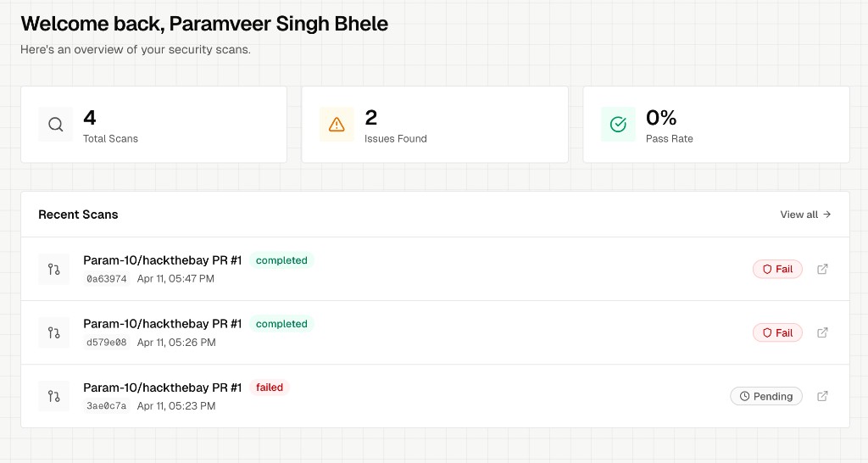Open external link for scan 3ae0c7a
Screen dimensions: 868x463
click(822, 397)
